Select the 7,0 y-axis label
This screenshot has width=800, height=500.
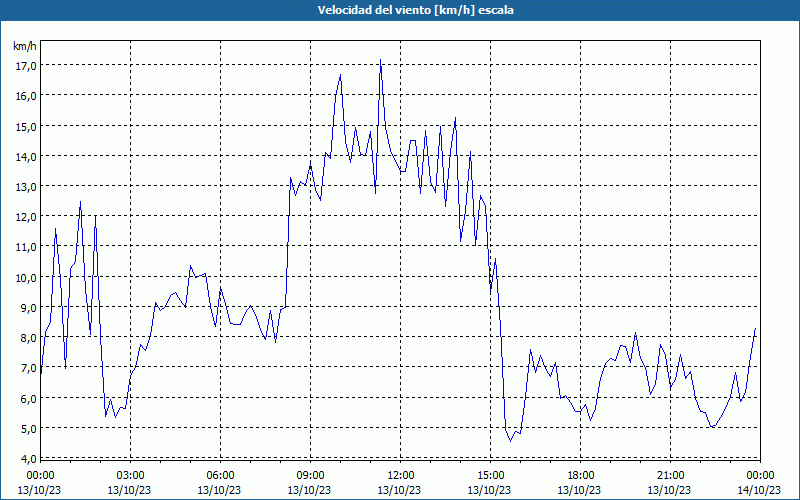point(27,368)
